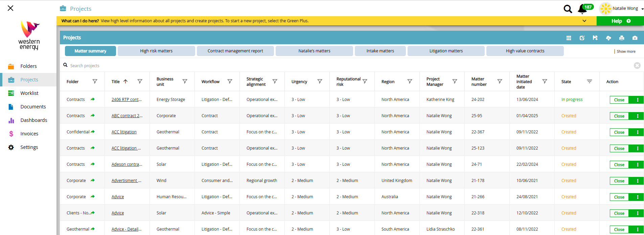Click the edit pencil icon in Projects header
Viewport: 644px width, 235px height.
[x=582, y=38]
